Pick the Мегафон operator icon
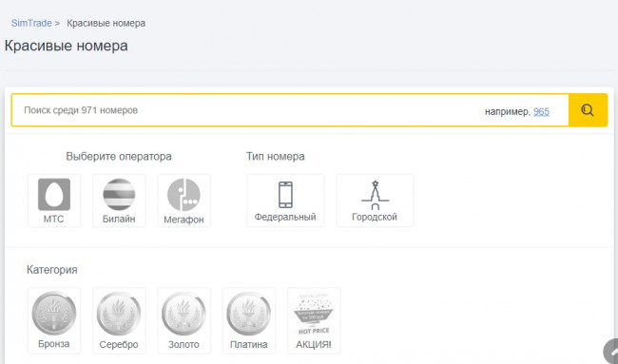 coord(183,195)
